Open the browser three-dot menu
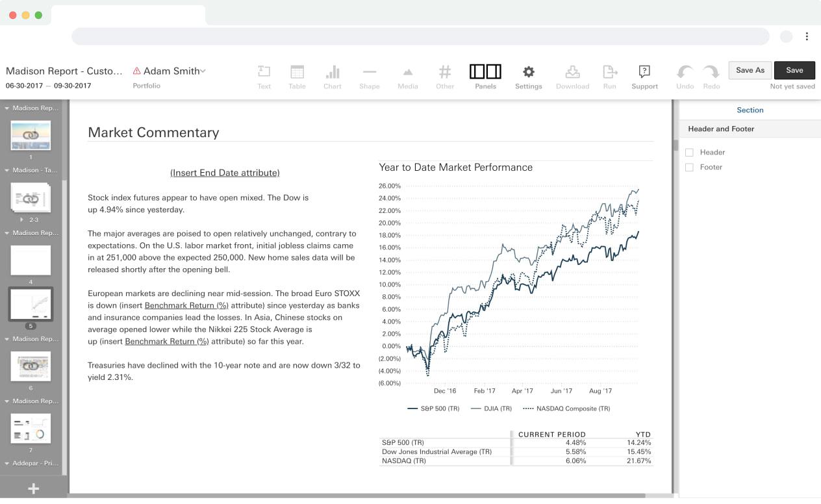The image size is (821, 504). 807,36
